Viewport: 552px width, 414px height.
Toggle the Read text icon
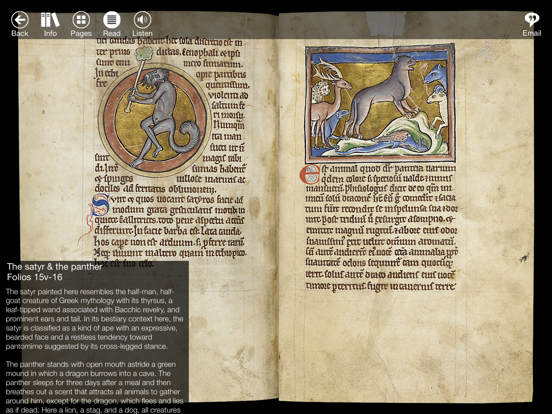(x=112, y=20)
